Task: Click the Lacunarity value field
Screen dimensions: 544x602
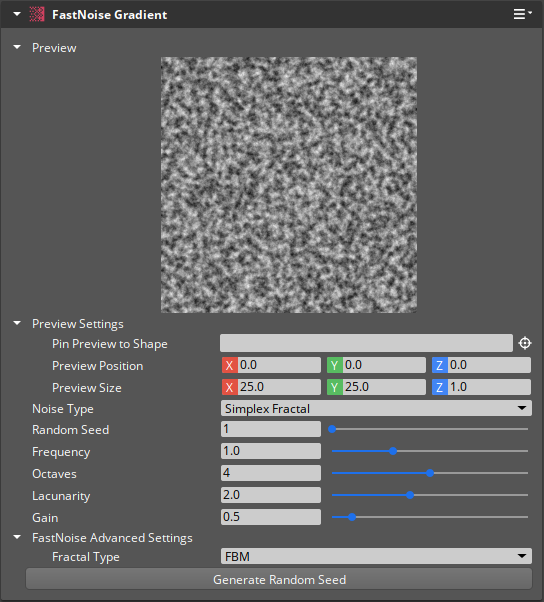Action: point(271,495)
